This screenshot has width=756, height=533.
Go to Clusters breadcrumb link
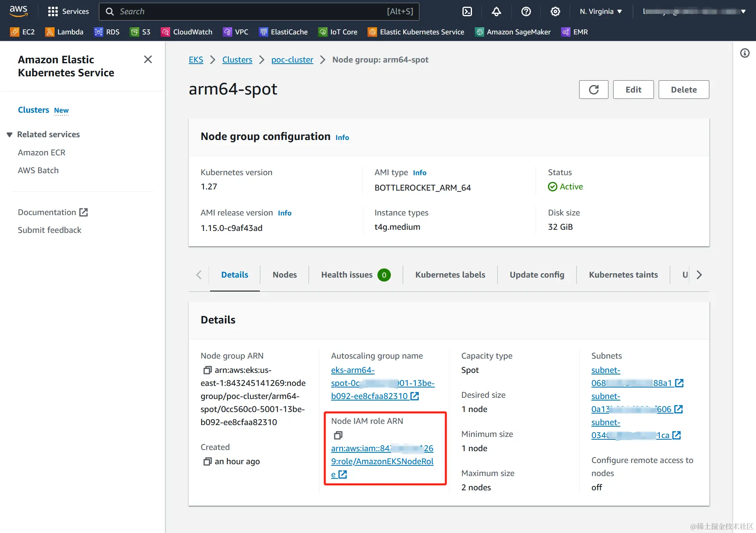click(x=237, y=60)
